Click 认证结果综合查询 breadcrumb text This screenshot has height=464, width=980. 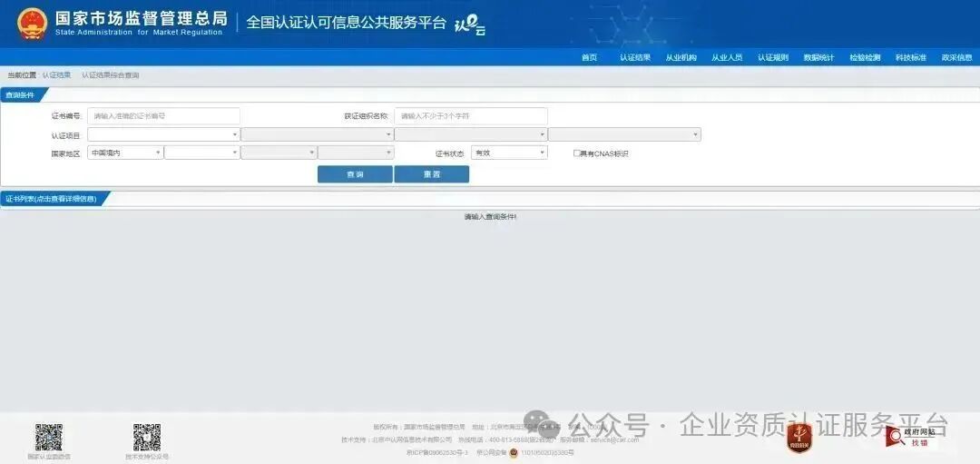click(110, 75)
